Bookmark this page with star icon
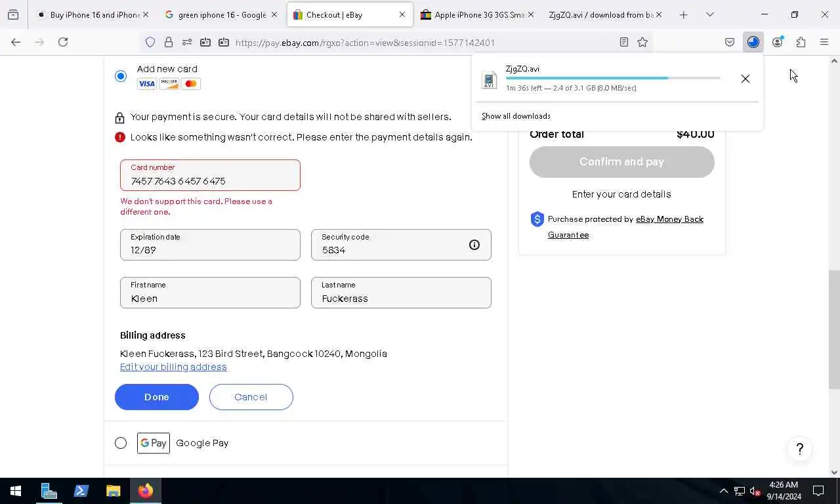Viewport: 840px width, 504px height. tap(642, 42)
